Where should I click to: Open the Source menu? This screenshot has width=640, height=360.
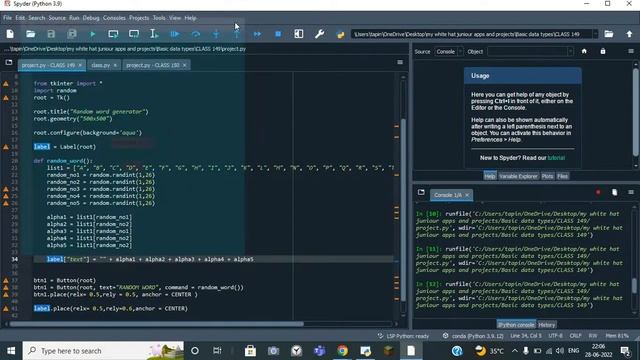(x=57, y=18)
